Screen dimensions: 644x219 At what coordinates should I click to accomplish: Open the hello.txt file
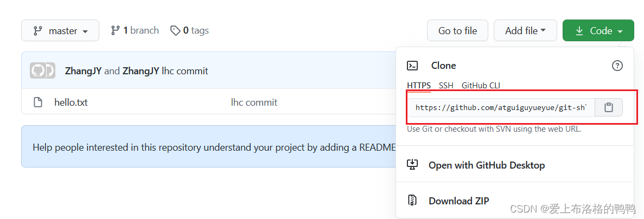tap(71, 102)
